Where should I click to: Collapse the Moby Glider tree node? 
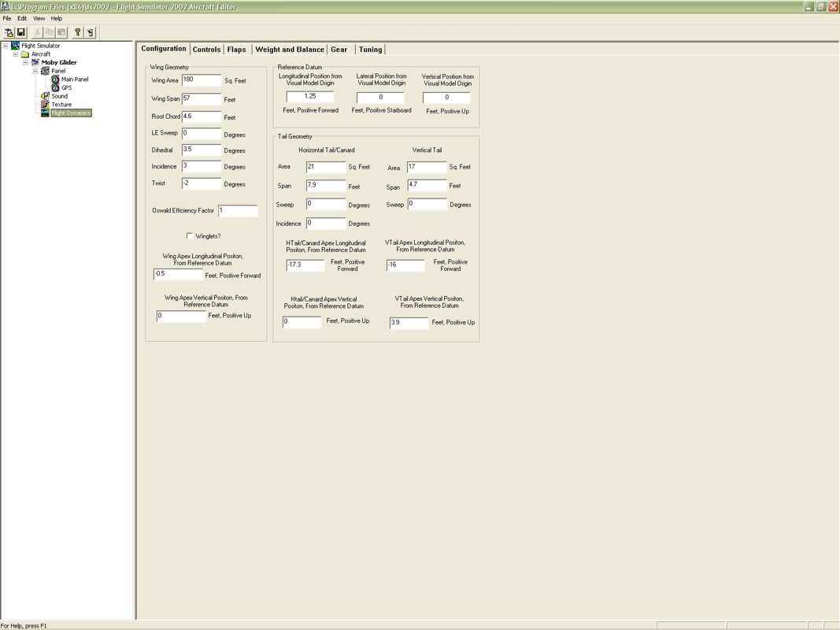(x=25, y=62)
